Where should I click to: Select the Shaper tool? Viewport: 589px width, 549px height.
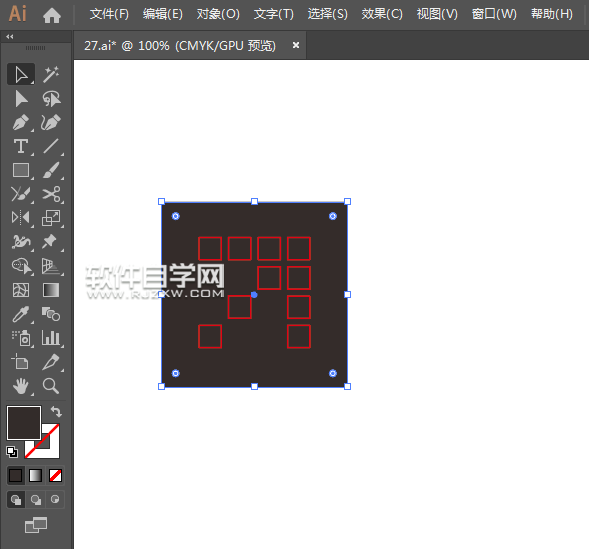21,194
